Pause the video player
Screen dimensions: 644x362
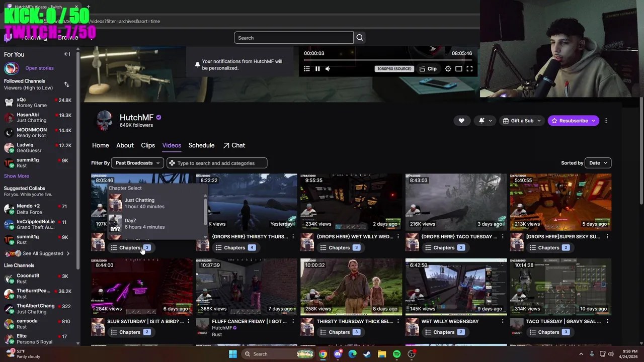pos(317,69)
